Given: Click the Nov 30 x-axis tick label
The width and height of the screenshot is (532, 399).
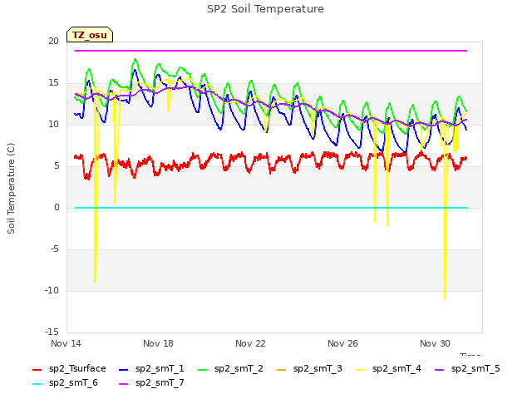Looking at the screenshot, I should [435, 343].
